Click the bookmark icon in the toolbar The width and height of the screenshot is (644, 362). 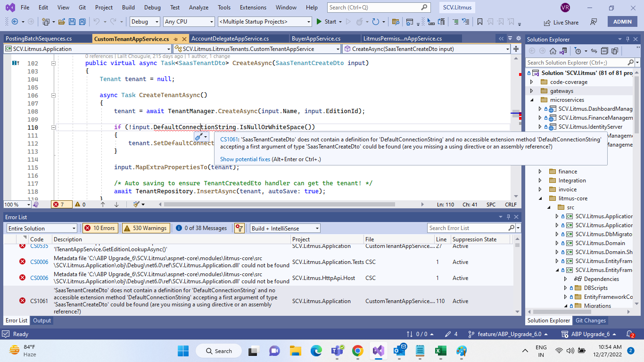click(480, 22)
